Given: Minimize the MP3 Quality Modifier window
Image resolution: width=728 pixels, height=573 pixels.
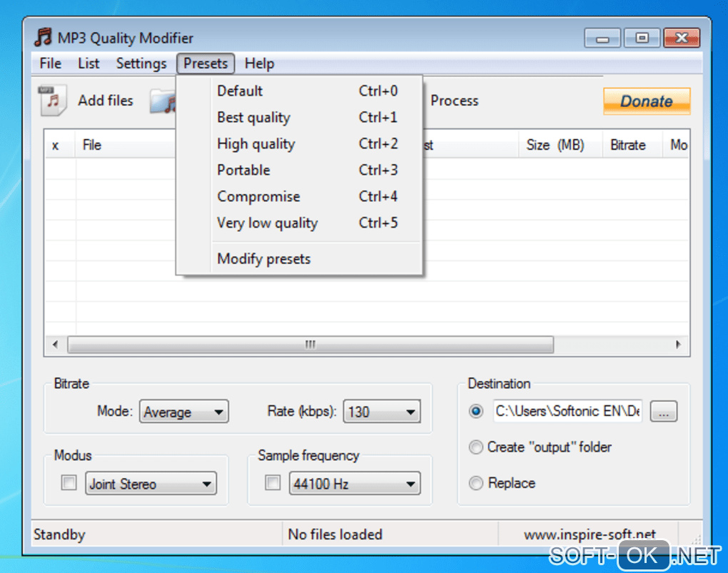Looking at the screenshot, I should click(x=602, y=38).
